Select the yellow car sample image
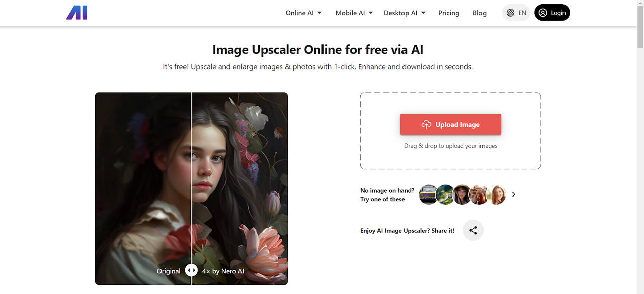Screen dimensions: 644x294 (x=428, y=194)
